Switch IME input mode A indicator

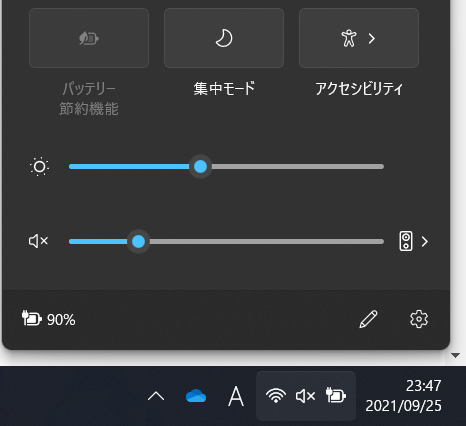[236, 396]
